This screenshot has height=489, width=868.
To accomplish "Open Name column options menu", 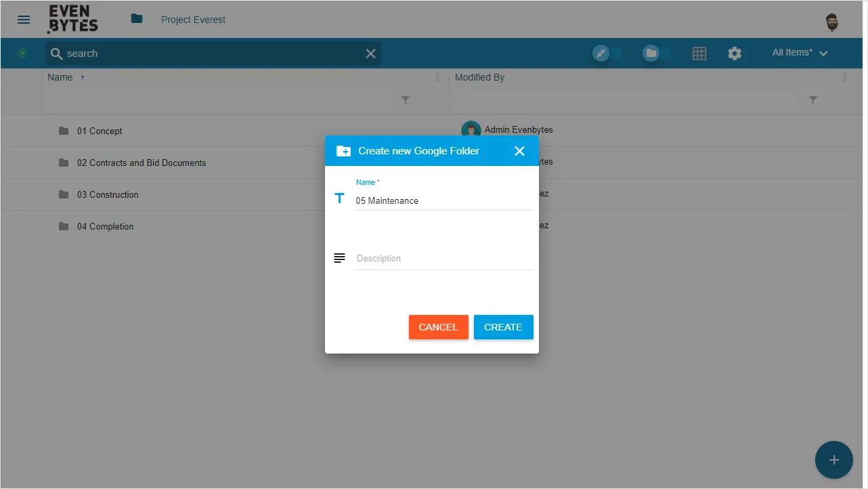I will coord(437,78).
